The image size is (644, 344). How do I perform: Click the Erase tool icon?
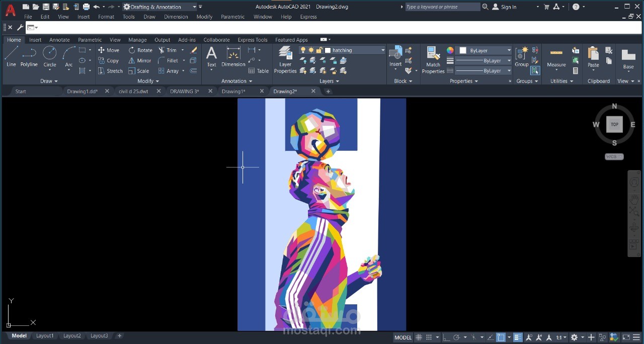(x=194, y=50)
